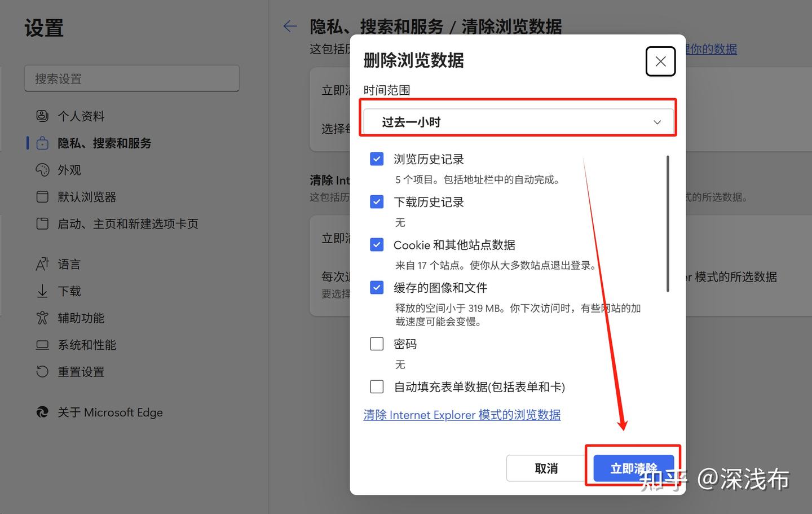The width and height of the screenshot is (812, 514).
Task: Click the 启动、主页和新建选项卡页 icon
Action: click(42, 223)
